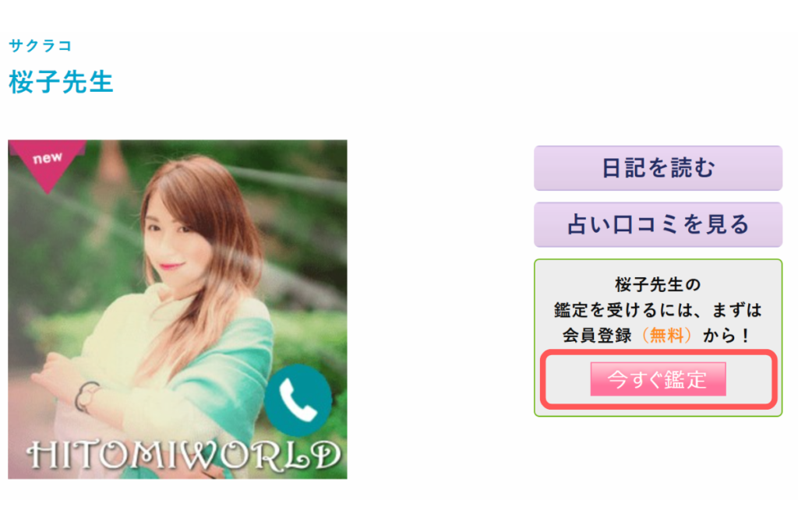Open 占い口コミを見る reviews button
Viewport: 798px width, 532px height.
pyautogui.click(x=658, y=225)
